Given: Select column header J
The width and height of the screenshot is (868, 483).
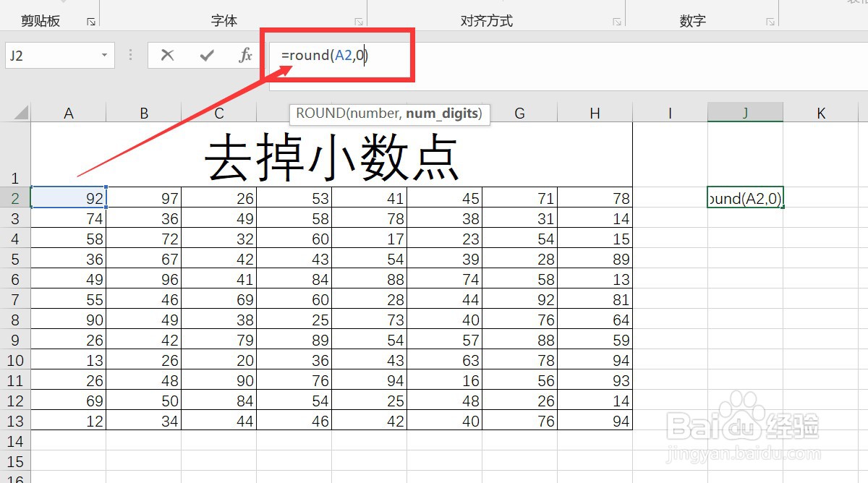Looking at the screenshot, I should (745, 113).
